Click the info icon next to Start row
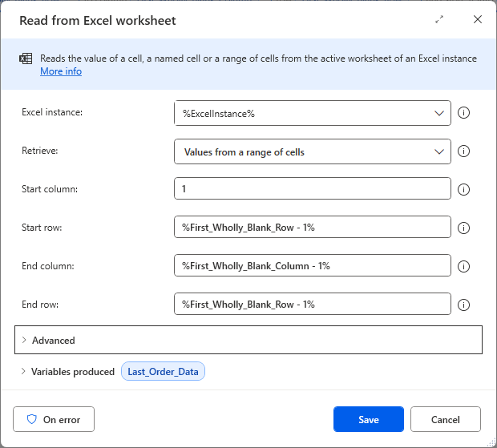This screenshot has height=448, width=497. pos(463,228)
